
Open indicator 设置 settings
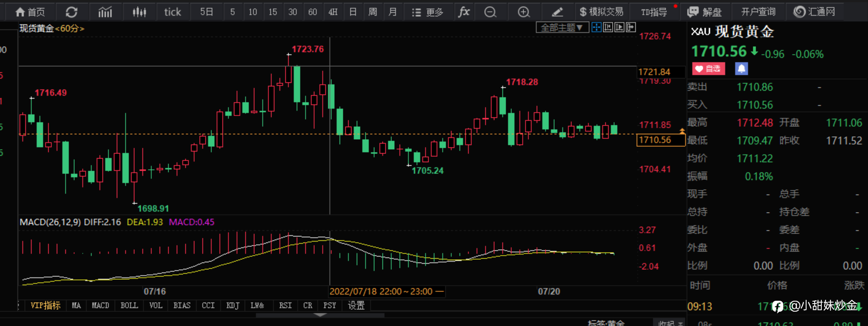356,306
